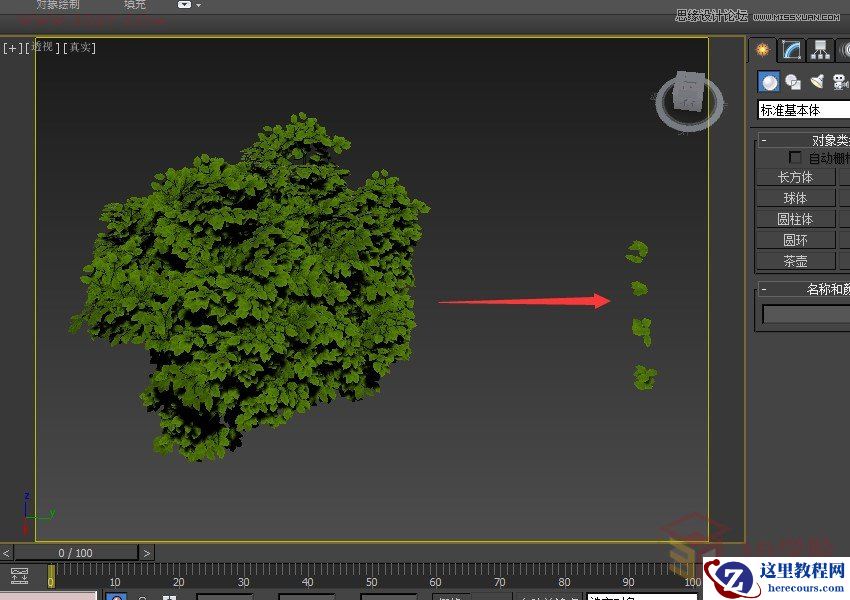Open the 对象绘制 ribbon tab
Image resolution: width=850 pixels, height=600 pixels.
tap(58, 5)
